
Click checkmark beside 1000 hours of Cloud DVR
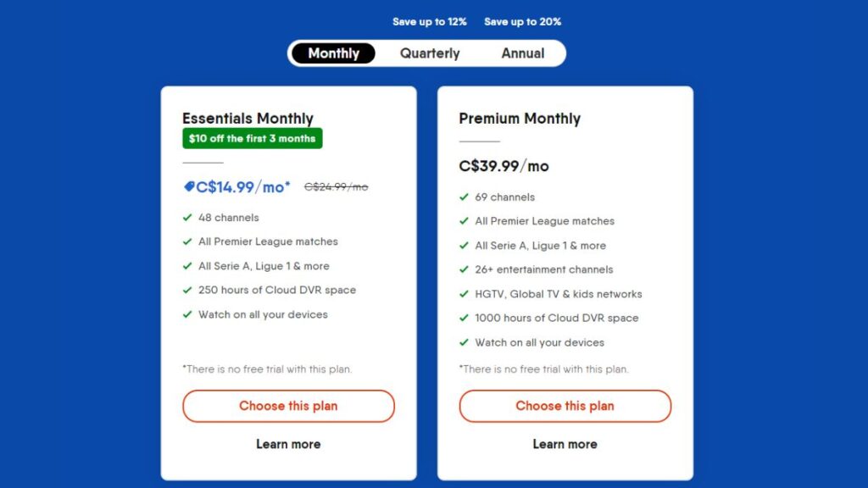coord(464,319)
